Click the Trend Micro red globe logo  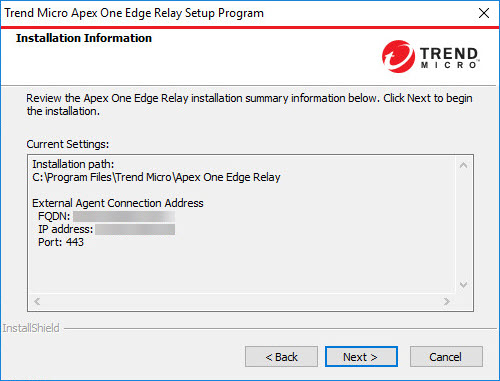click(x=398, y=56)
